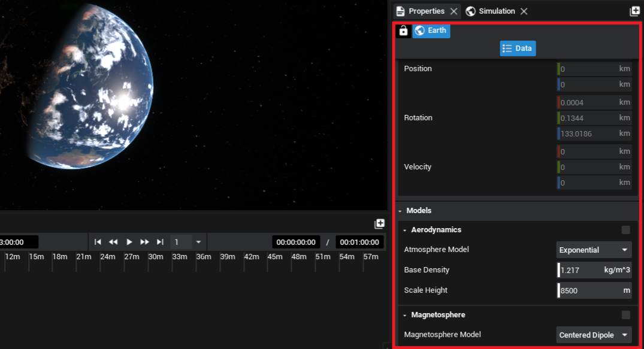Select the end time field 00:01:00:00

pos(360,242)
